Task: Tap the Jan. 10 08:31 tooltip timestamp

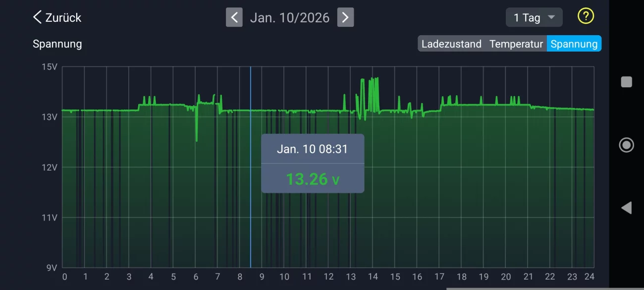Action: pyautogui.click(x=313, y=149)
